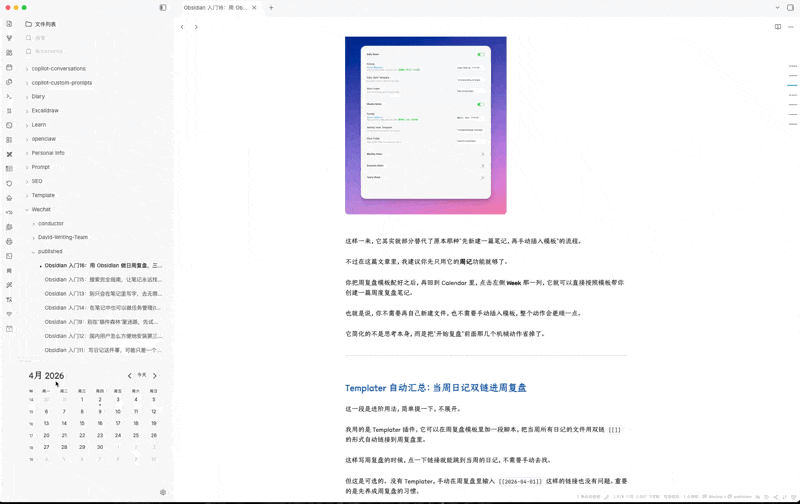Open a new tab with the plus icon

[271, 8]
